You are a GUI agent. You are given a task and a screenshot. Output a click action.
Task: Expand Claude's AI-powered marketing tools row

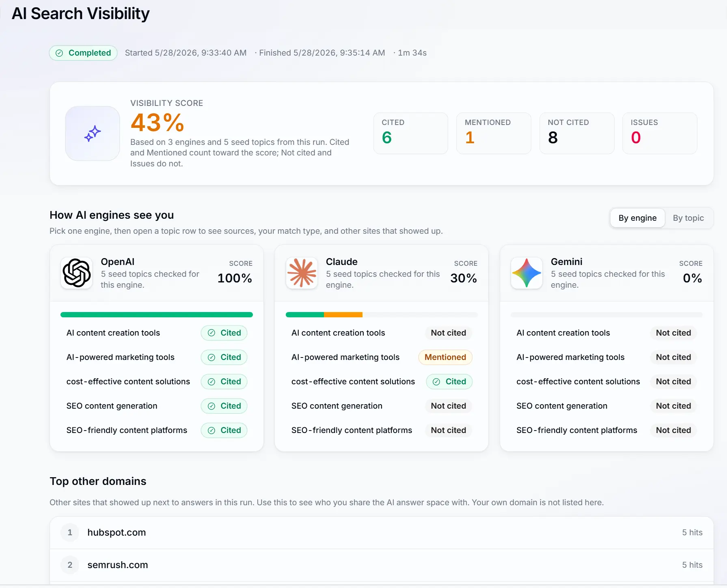click(382, 357)
